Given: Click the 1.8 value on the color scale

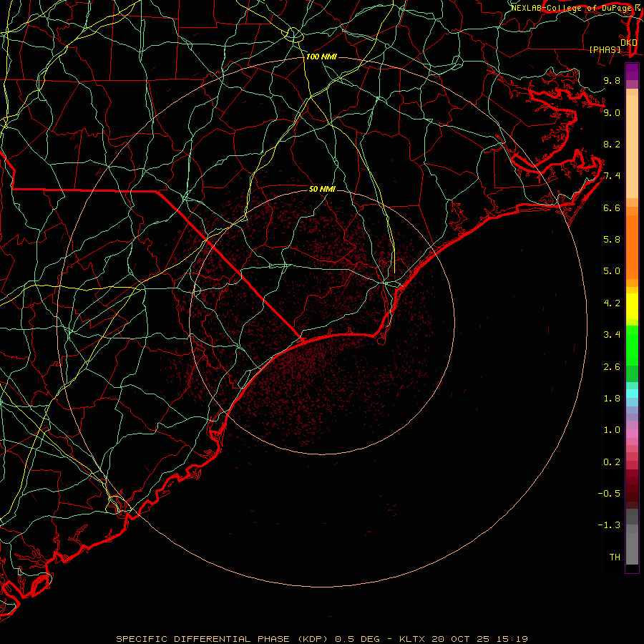Looking at the screenshot, I should 612,399.
